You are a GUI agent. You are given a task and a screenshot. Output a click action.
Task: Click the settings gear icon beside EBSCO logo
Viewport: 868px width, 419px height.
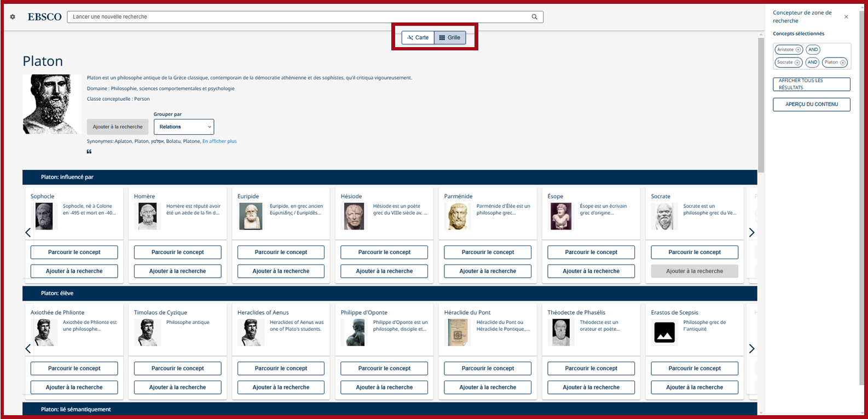click(13, 17)
